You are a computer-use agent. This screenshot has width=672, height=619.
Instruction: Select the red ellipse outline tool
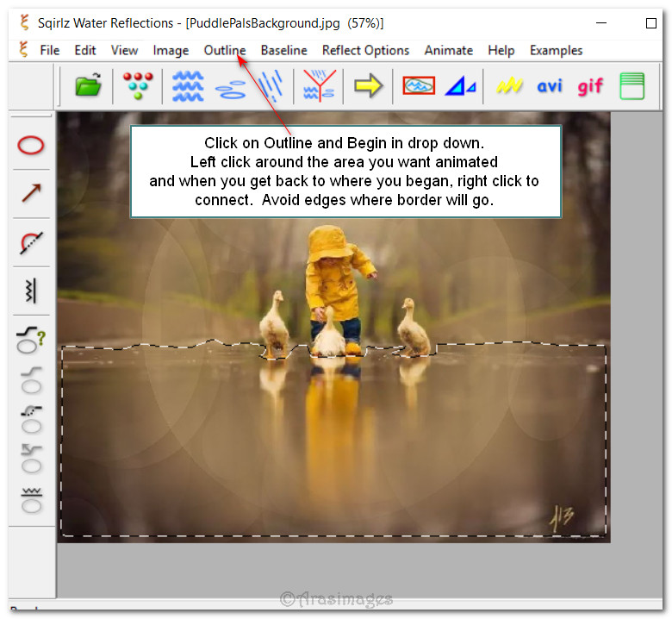(31, 145)
